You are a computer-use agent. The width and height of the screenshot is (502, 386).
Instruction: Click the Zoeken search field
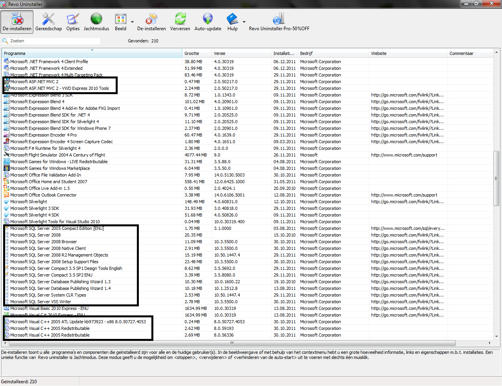click(55, 41)
